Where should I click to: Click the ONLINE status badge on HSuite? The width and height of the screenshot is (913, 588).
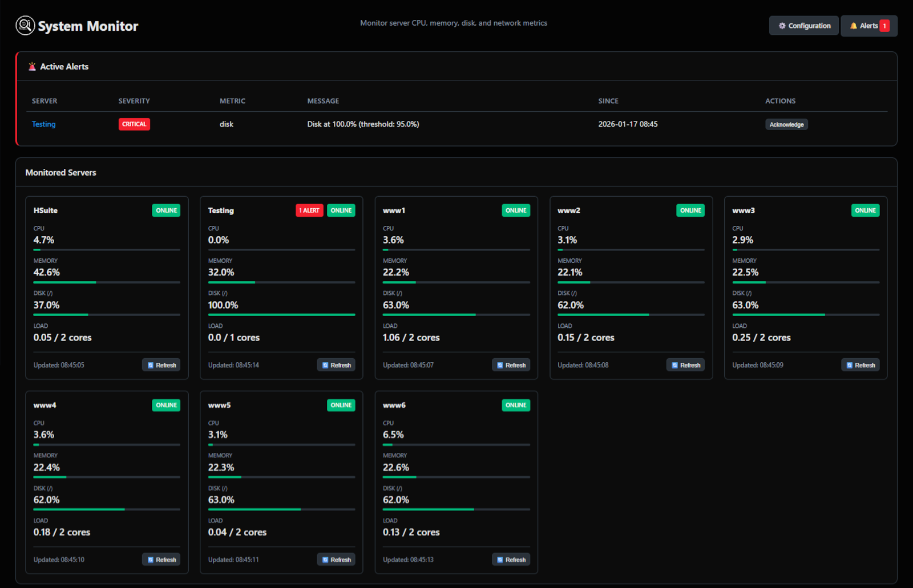coord(166,210)
